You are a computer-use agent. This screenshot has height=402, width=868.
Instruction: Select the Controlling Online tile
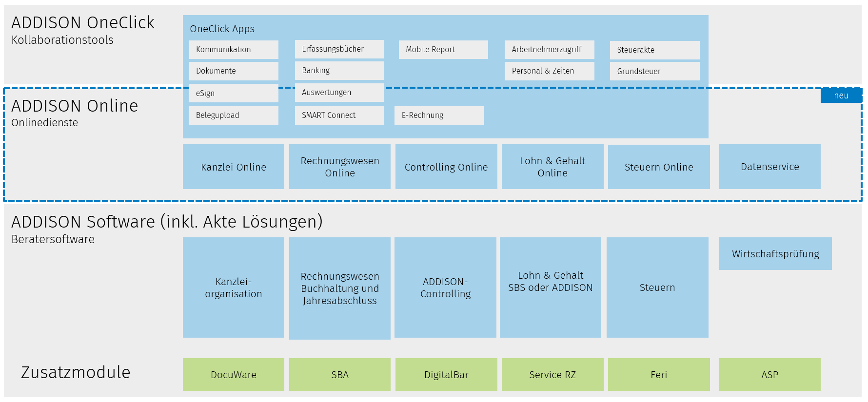(x=446, y=167)
